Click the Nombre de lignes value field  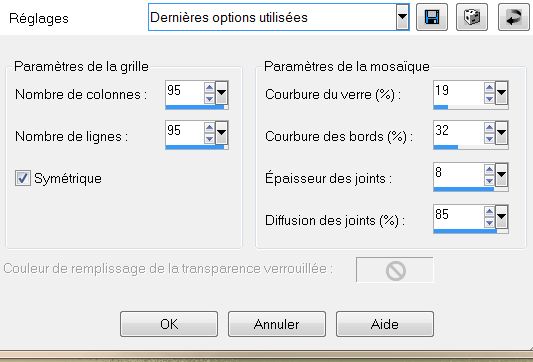pos(185,133)
